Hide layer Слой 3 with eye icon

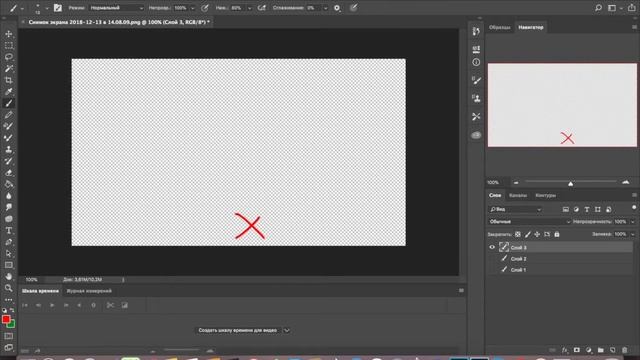tap(492, 247)
